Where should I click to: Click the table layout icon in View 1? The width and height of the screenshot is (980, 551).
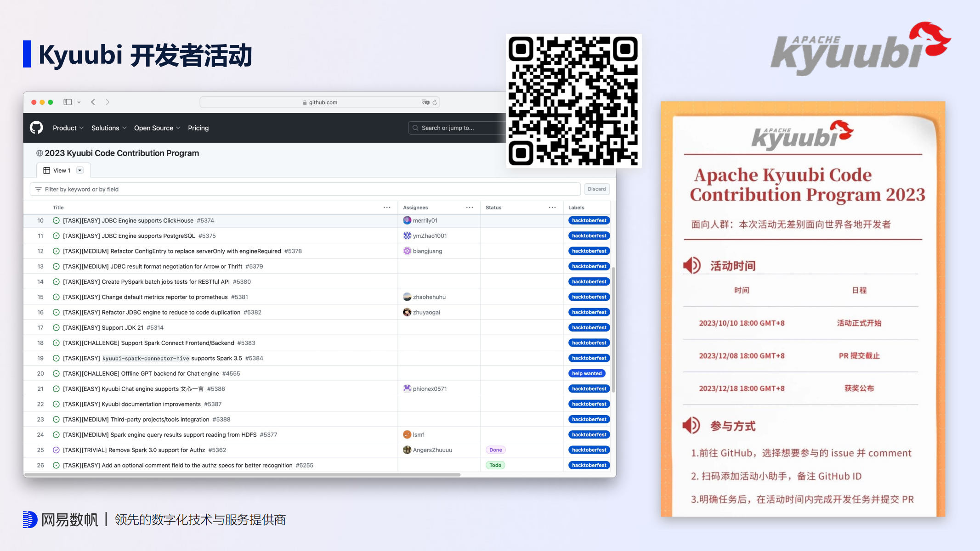pos(46,170)
